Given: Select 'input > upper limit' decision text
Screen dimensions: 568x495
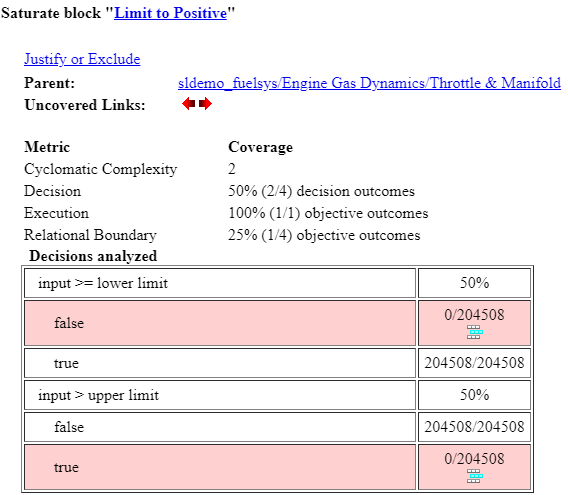Looking at the screenshot, I should [99, 395].
